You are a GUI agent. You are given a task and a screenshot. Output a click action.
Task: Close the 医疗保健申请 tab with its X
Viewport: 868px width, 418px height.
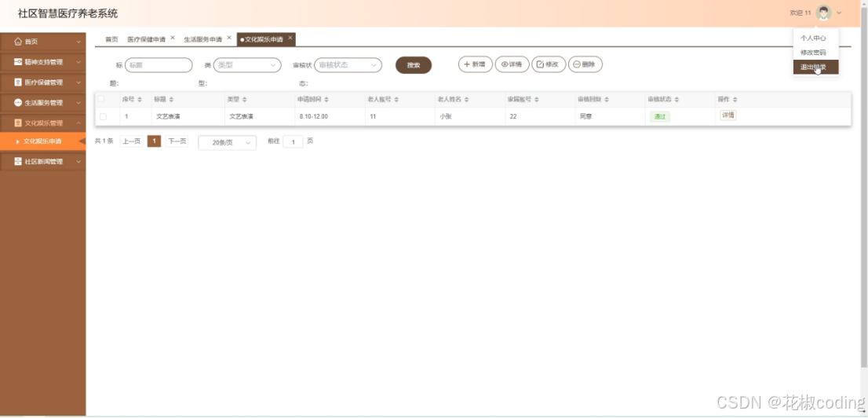pyautogui.click(x=173, y=38)
